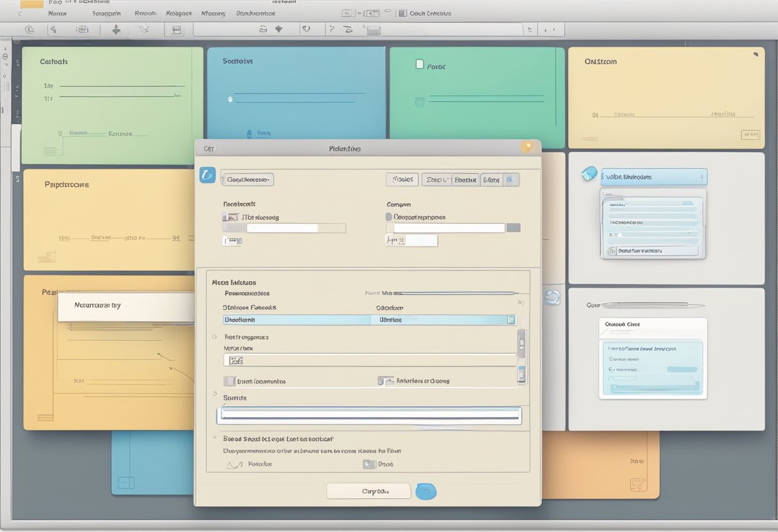Click the down arrow icon in the top toolbar
The image size is (778, 532).
pos(116,29)
